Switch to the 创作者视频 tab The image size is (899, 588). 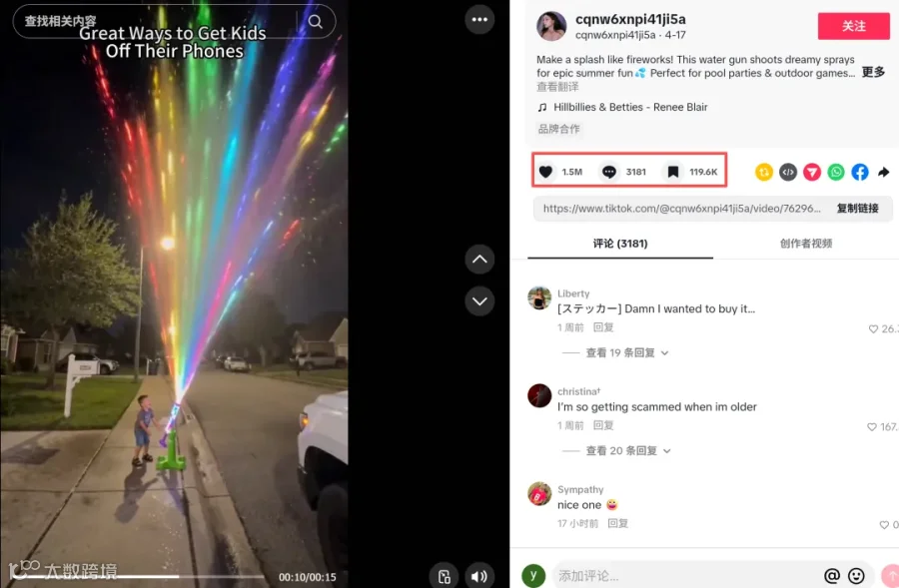(x=805, y=244)
